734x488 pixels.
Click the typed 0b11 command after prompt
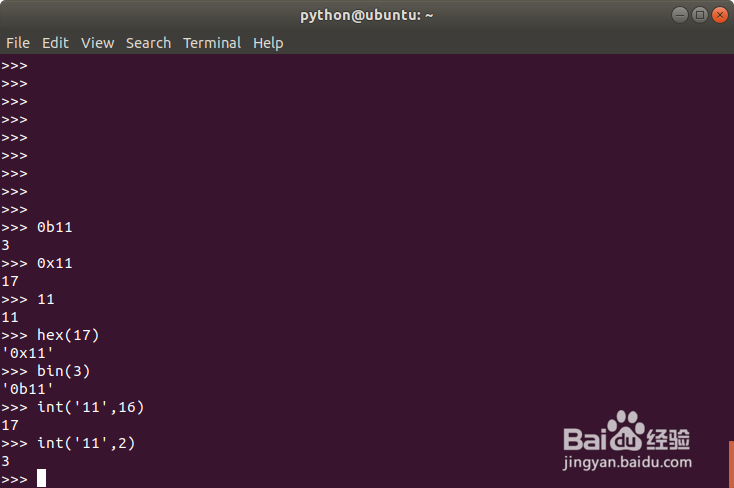55,227
